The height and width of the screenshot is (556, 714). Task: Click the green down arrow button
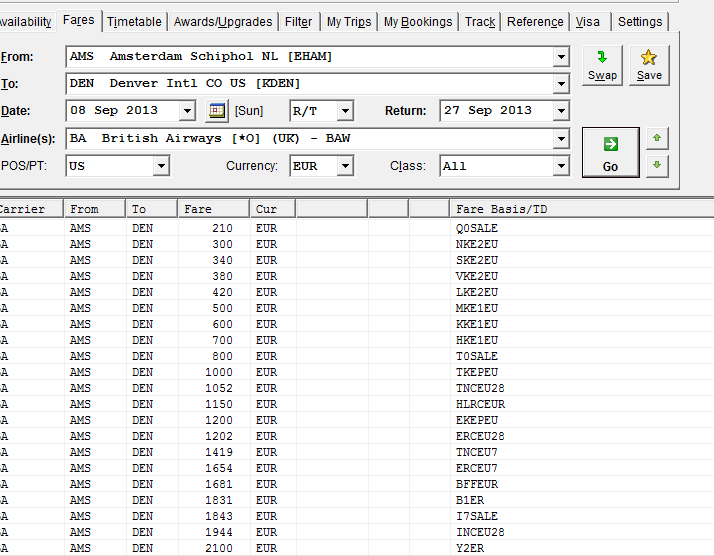click(x=657, y=165)
